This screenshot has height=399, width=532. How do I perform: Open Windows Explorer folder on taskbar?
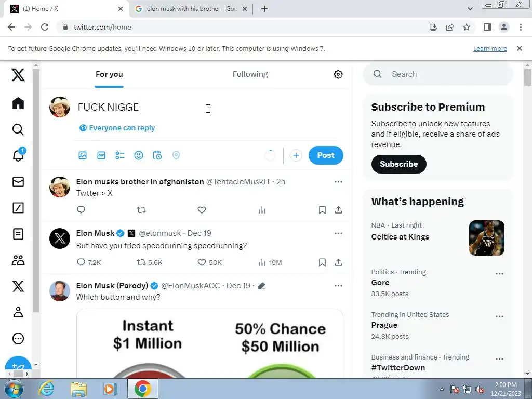pyautogui.click(x=78, y=389)
